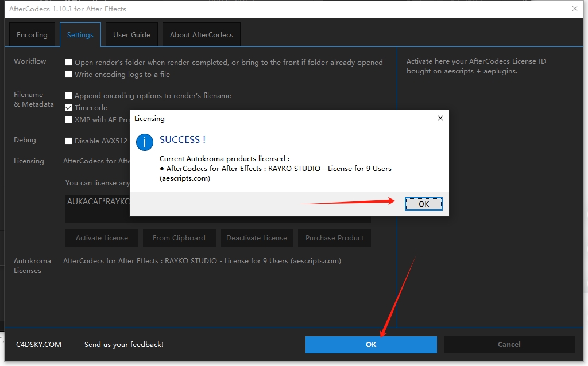Click the Filename & Metadata label

pos(34,99)
